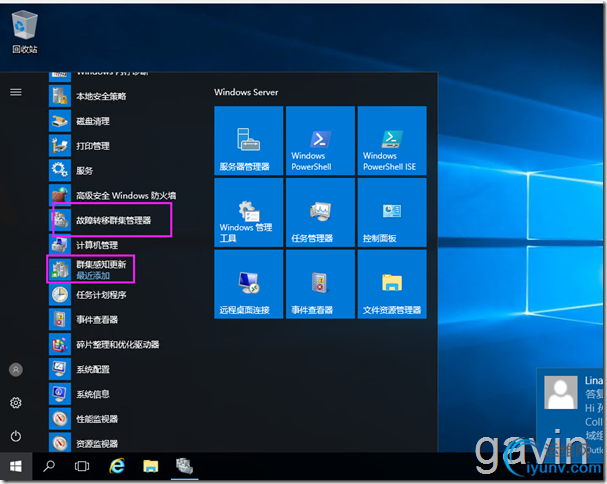Open the 控制面板 tile
The width and height of the screenshot is (607, 484).
tap(392, 212)
